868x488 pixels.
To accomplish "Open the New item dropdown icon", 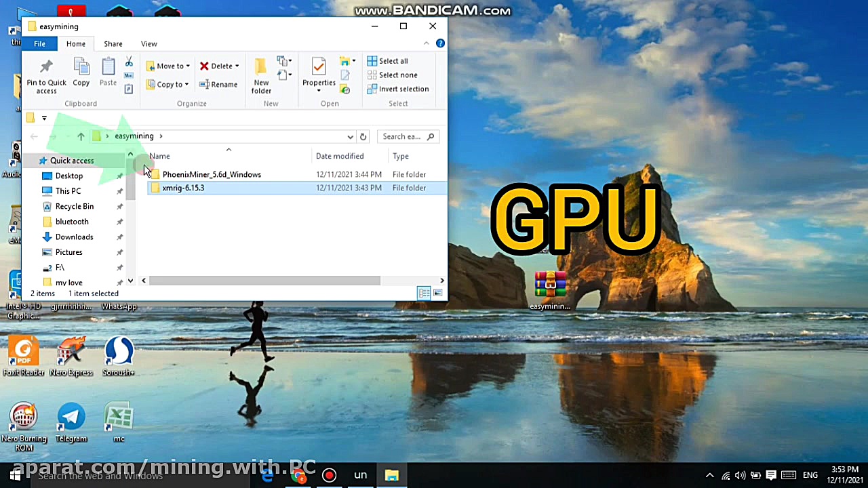I will pyautogui.click(x=285, y=61).
